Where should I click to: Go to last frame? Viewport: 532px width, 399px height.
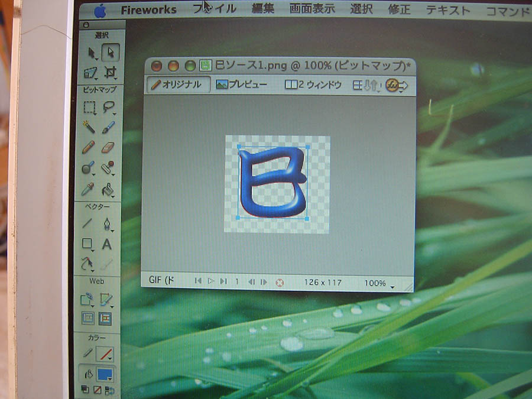(223, 281)
